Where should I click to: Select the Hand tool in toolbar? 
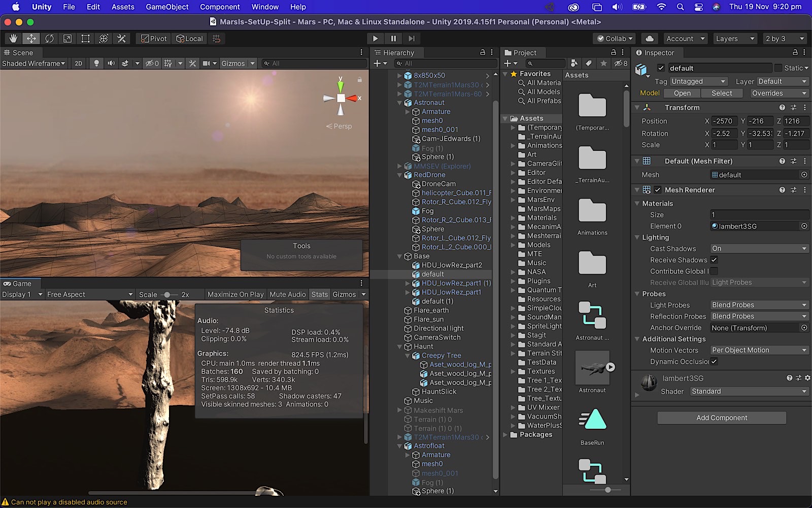coord(13,39)
